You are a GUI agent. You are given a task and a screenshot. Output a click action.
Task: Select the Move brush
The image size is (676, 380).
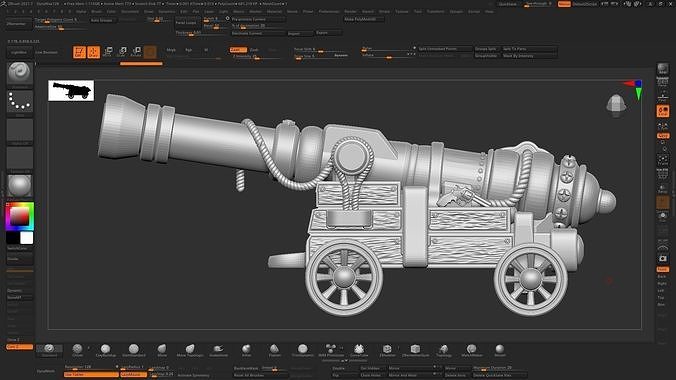(162, 350)
